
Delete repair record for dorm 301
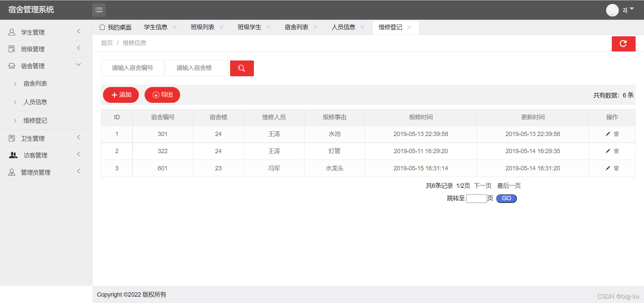pyautogui.click(x=616, y=134)
